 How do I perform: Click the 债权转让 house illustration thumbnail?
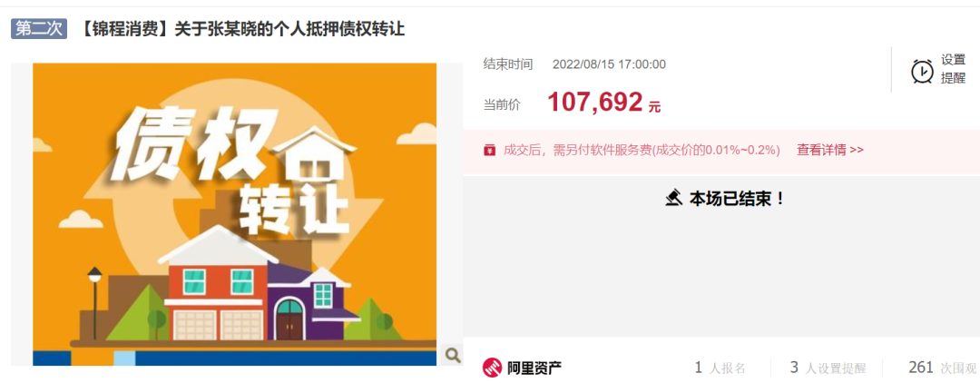click(x=234, y=214)
